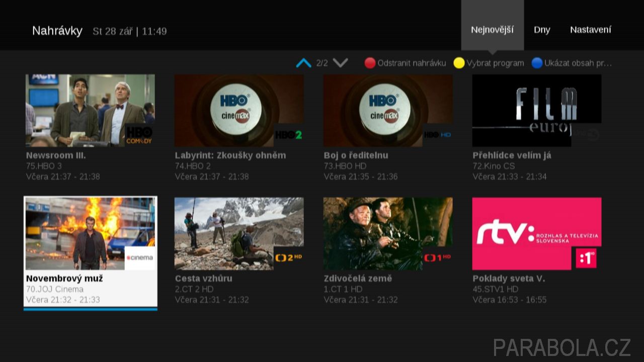Select the title Newsroom III.

pyautogui.click(x=56, y=155)
